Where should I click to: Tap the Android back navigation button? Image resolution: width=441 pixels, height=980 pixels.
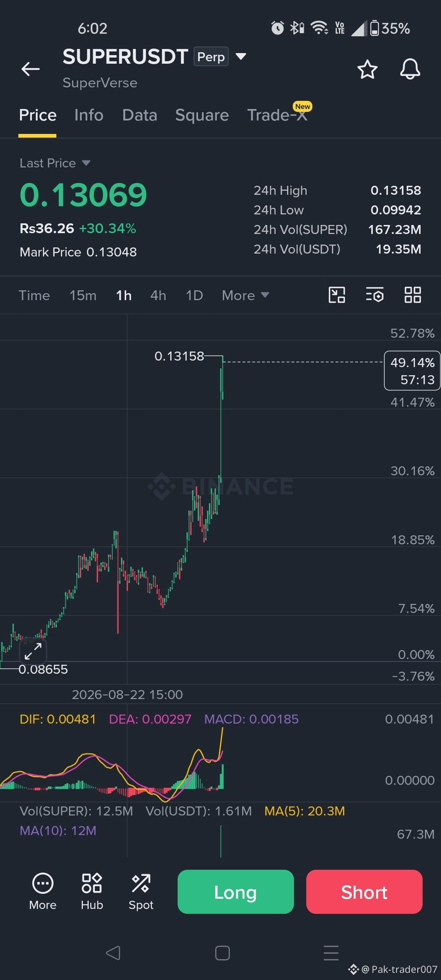click(x=113, y=953)
